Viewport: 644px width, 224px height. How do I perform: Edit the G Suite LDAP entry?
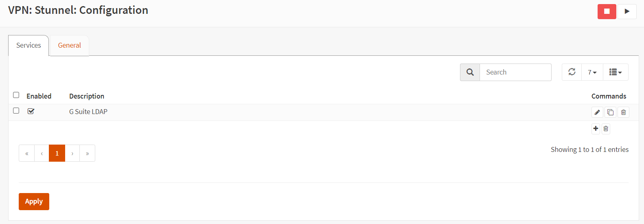point(597,112)
